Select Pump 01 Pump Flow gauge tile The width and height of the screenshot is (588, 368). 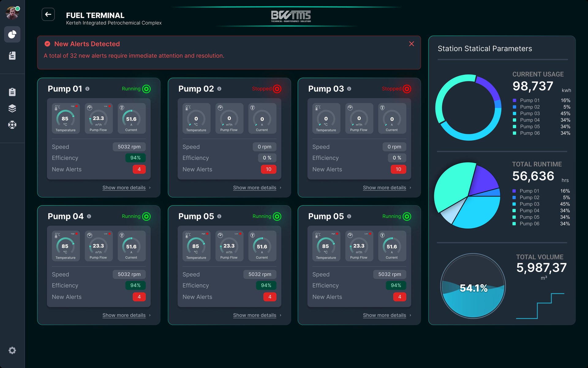click(x=98, y=118)
